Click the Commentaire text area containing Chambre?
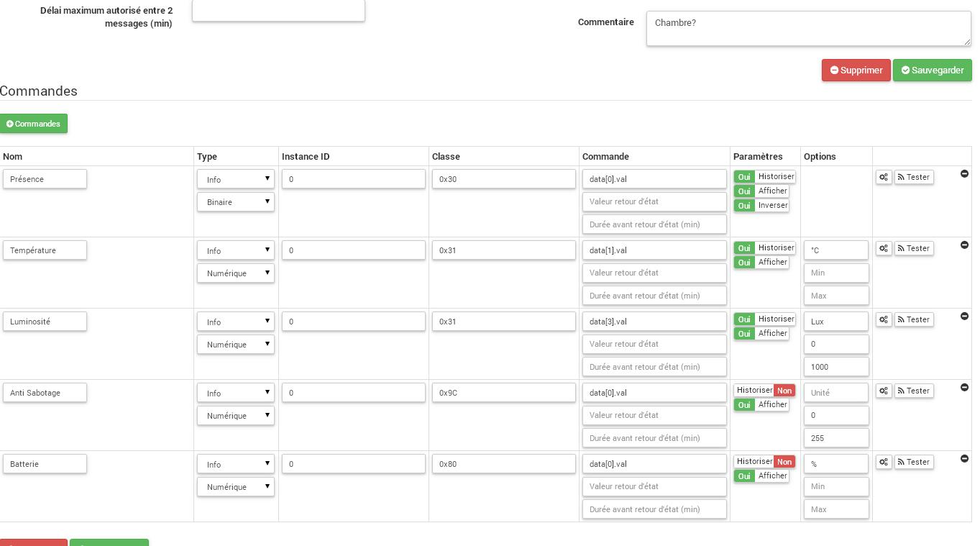This screenshot has width=980, height=546. pos(809,29)
